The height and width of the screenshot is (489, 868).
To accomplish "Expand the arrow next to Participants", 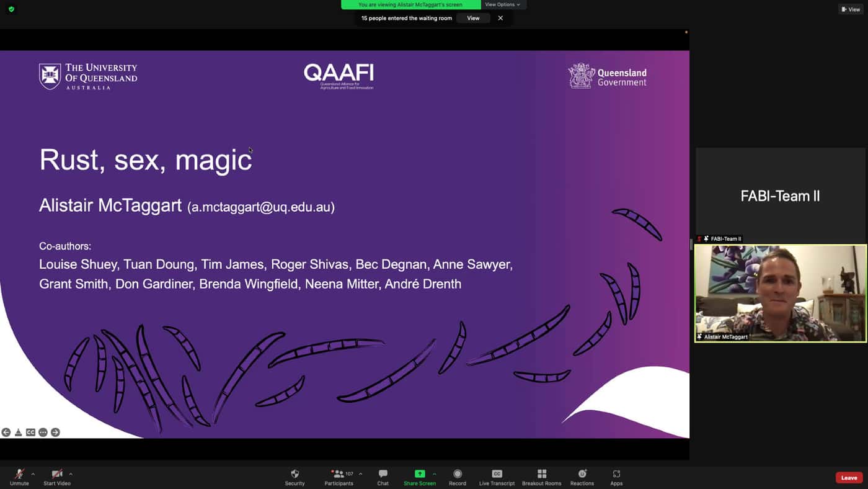I will tap(361, 474).
